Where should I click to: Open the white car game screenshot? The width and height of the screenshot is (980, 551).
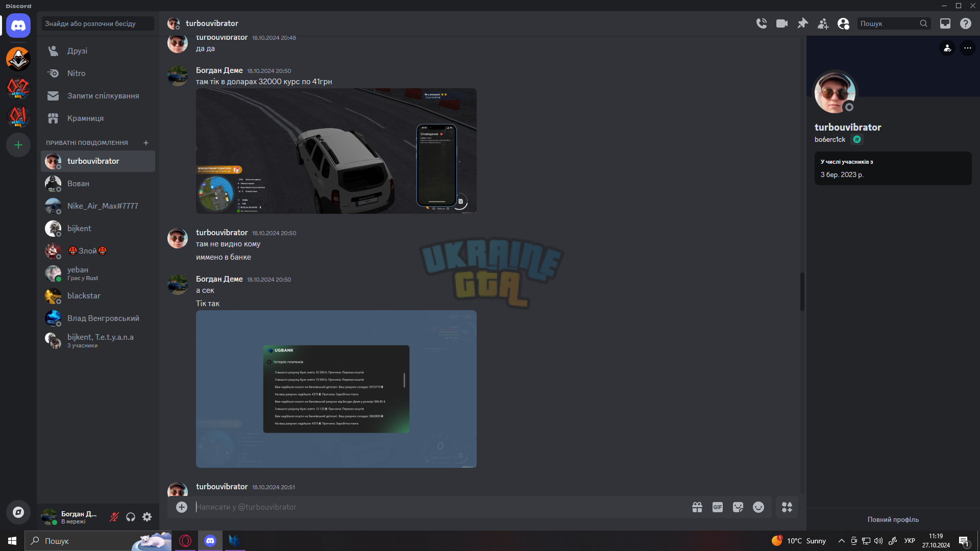(336, 151)
